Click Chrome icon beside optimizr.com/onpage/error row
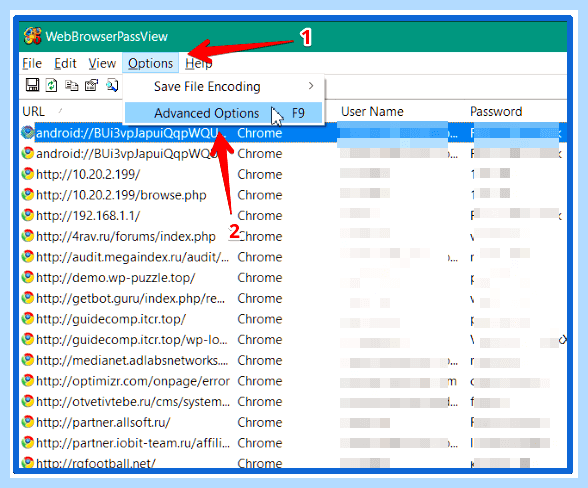The width and height of the screenshot is (588, 488). [x=28, y=381]
